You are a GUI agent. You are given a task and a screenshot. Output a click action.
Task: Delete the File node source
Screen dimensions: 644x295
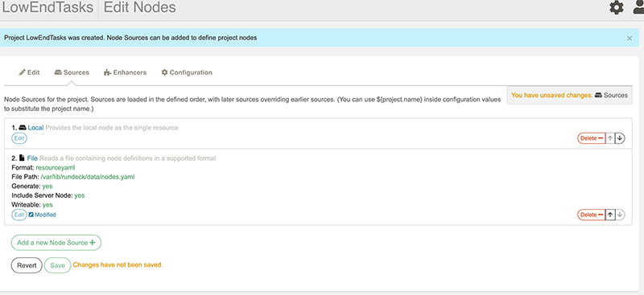click(592, 215)
